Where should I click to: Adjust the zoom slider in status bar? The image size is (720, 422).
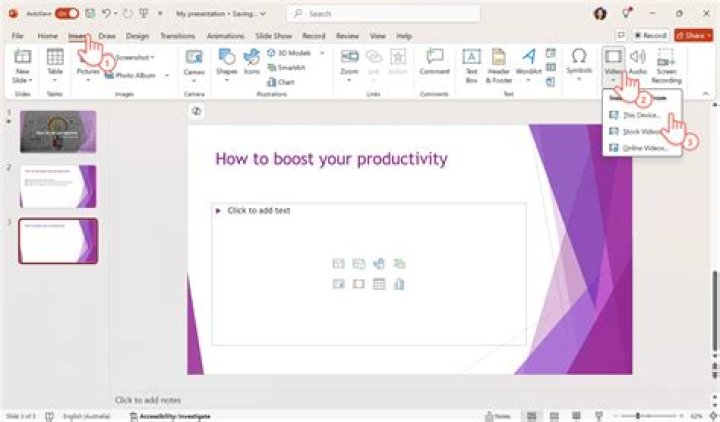coord(638,415)
